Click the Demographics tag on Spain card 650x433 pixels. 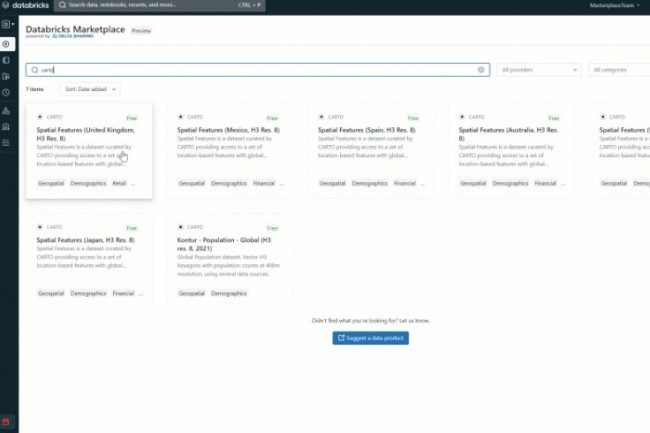tap(369, 183)
